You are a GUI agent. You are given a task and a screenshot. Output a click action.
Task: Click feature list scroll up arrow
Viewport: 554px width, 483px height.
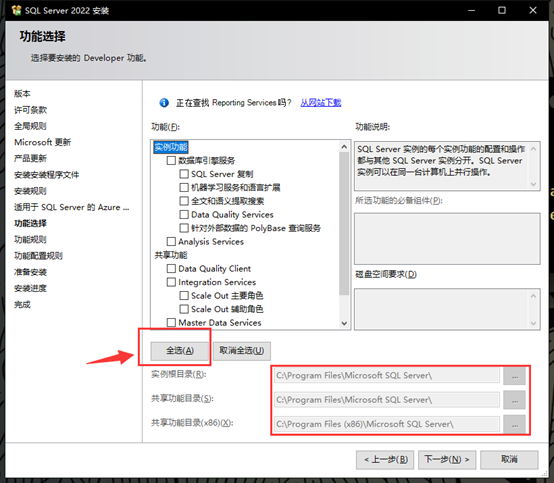[x=344, y=147]
